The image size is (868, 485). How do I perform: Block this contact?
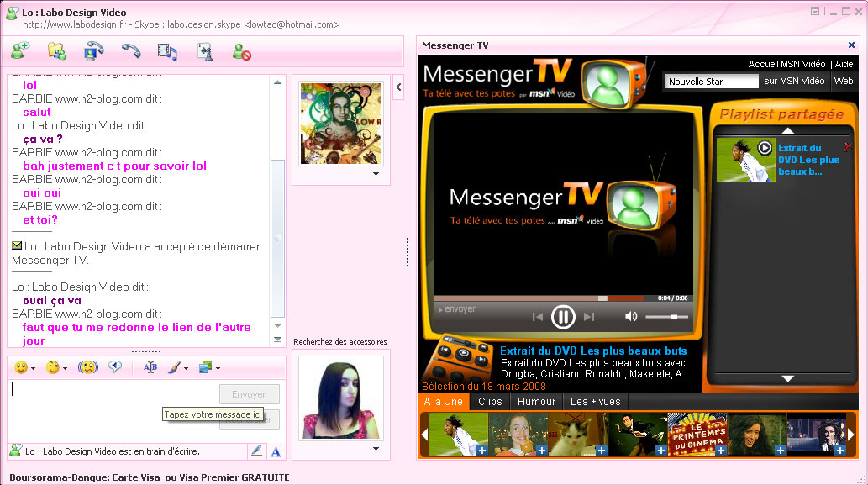[242, 52]
